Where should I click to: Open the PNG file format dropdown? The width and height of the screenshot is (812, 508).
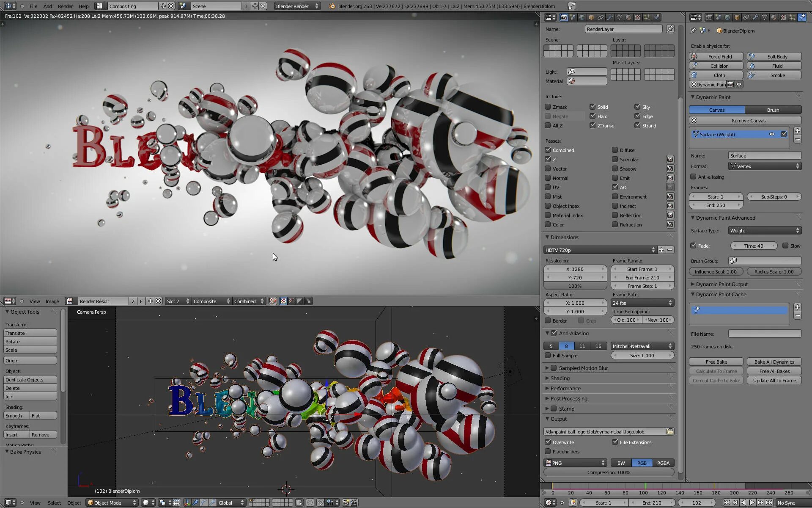(x=575, y=463)
